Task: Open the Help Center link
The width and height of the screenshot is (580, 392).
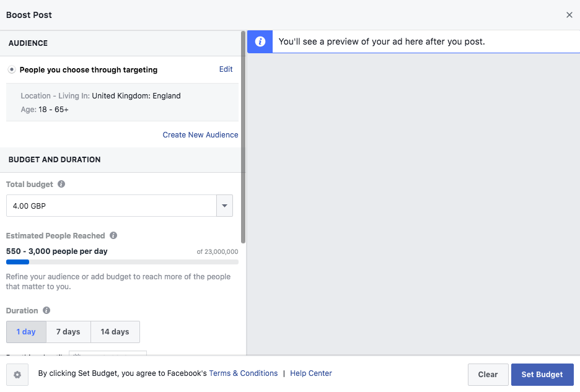Action: pyautogui.click(x=311, y=373)
